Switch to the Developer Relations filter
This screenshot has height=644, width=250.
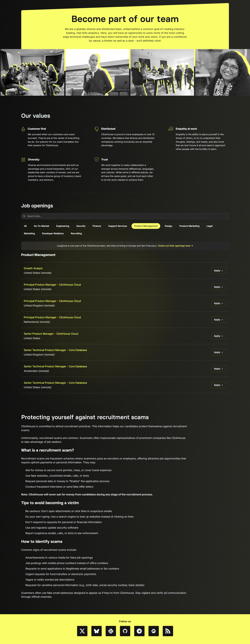pos(53,233)
